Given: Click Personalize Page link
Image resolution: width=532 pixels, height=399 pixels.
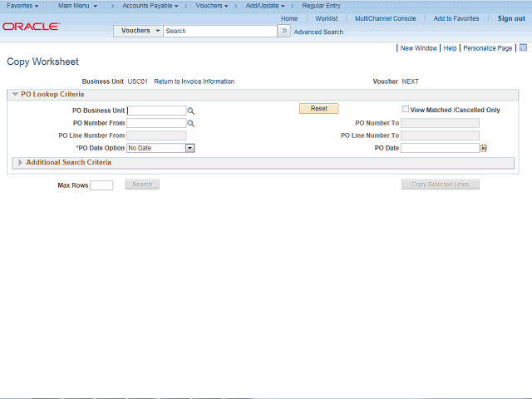Looking at the screenshot, I should [488, 48].
